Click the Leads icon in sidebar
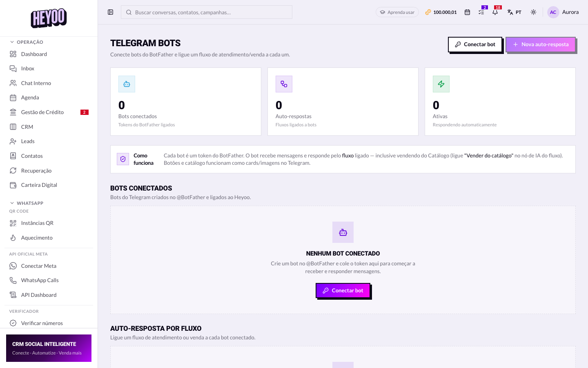 coord(13,141)
